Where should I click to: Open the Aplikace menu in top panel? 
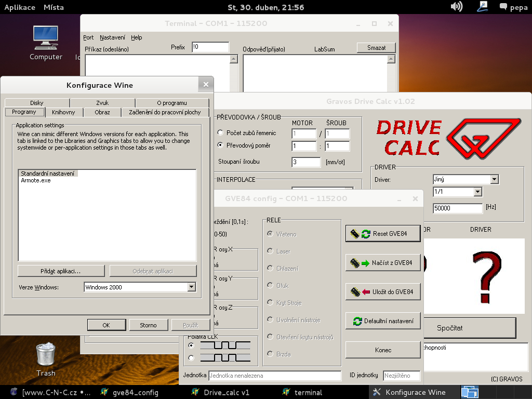pos(20,7)
